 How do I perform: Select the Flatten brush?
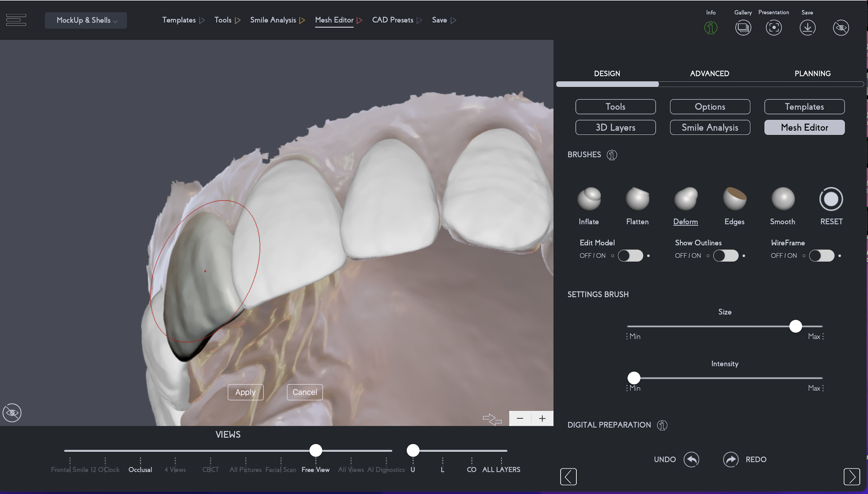tap(637, 199)
